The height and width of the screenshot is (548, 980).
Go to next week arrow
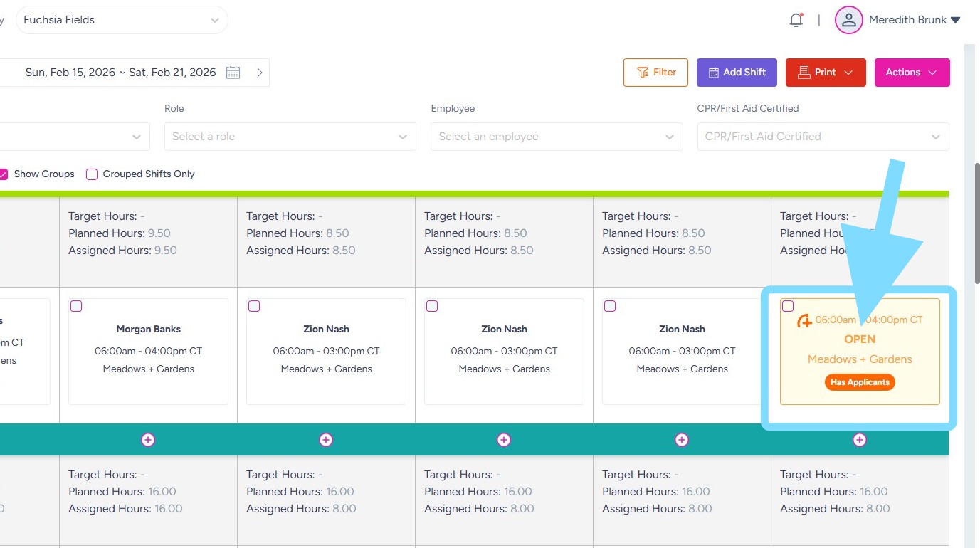260,73
